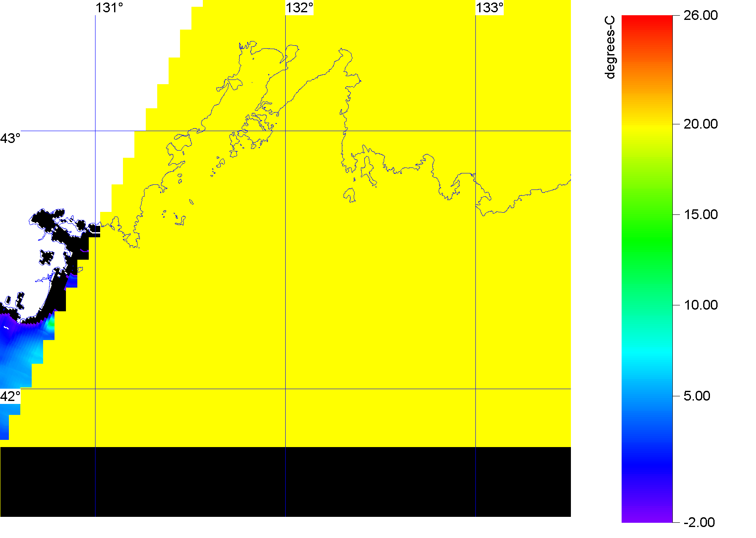Click the temperature color scale bar
The height and width of the screenshot is (538, 756).
click(647, 269)
